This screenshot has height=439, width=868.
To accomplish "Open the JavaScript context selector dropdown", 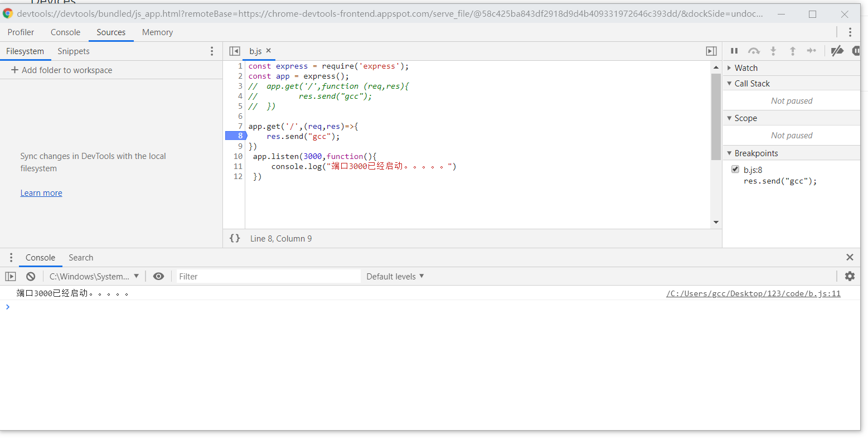I will click(94, 276).
